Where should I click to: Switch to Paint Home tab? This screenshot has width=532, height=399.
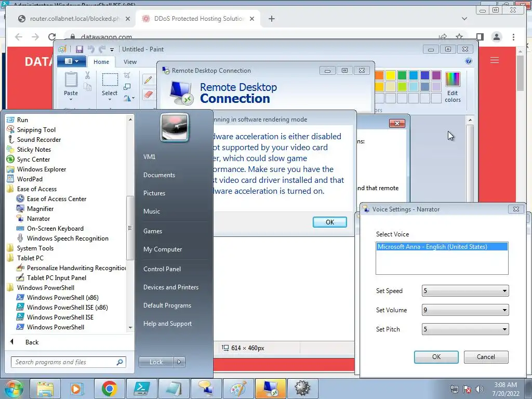[101, 62]
